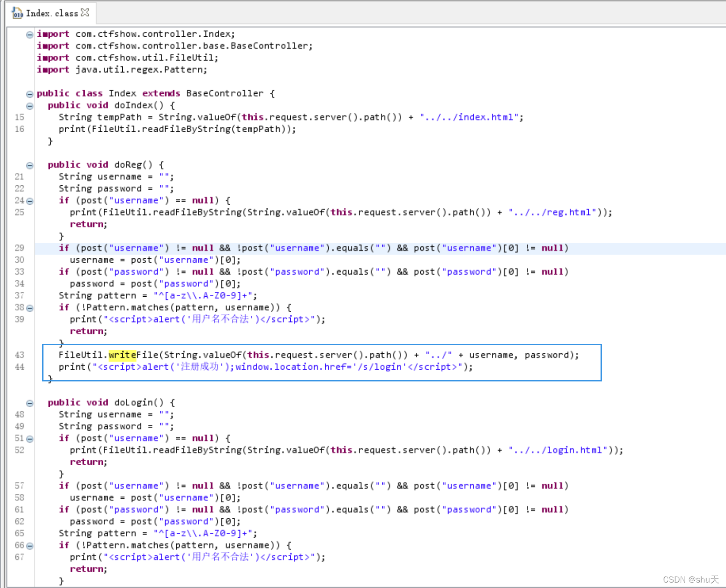
Task: Click the "../../index.html" string literal
Action: [469, 117]
